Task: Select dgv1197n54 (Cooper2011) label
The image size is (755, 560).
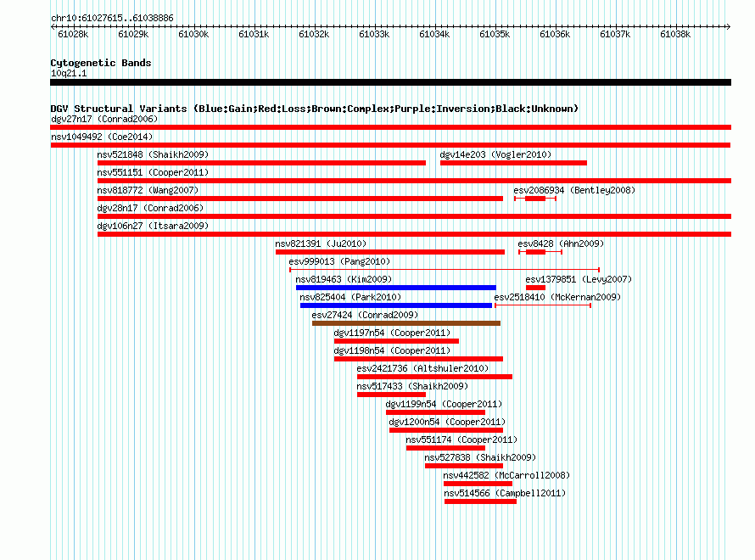Action: click(392, 333)
